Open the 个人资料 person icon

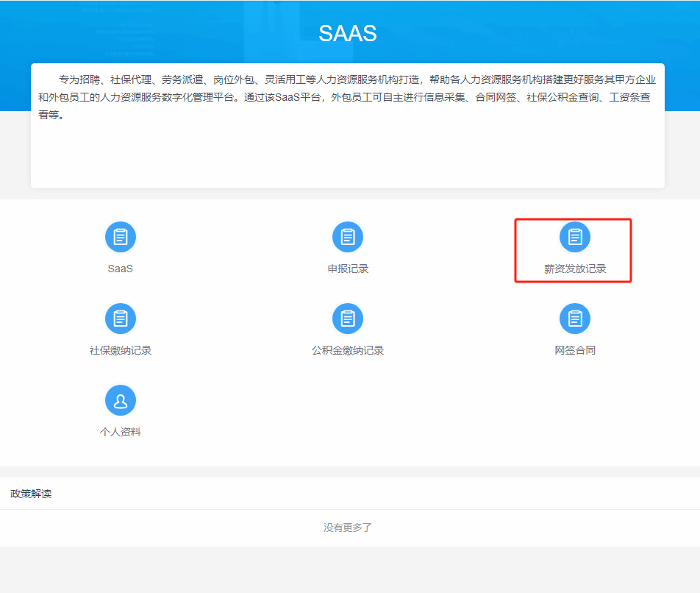coord(121,400)
